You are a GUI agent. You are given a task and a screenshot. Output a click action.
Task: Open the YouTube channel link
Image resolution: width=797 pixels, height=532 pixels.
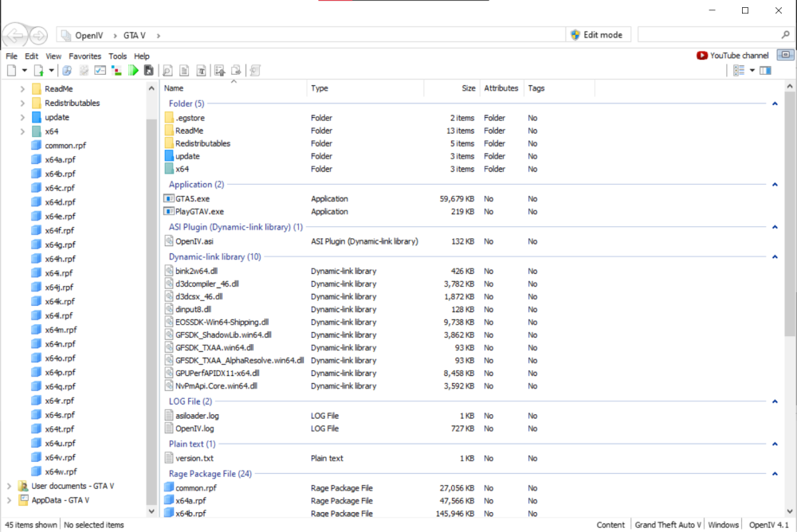click(x=732, y=56)
